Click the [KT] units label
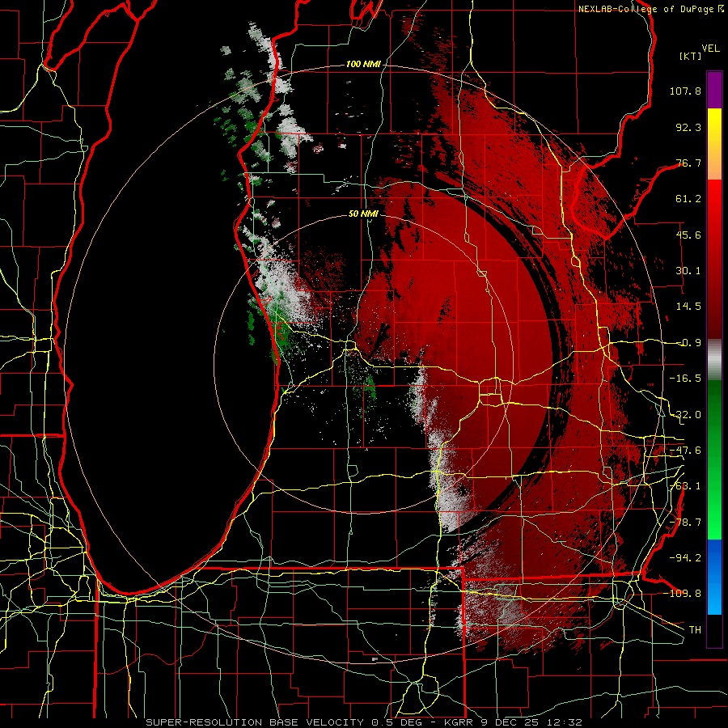Screen dimensions: 728x728 coord(690,56)
